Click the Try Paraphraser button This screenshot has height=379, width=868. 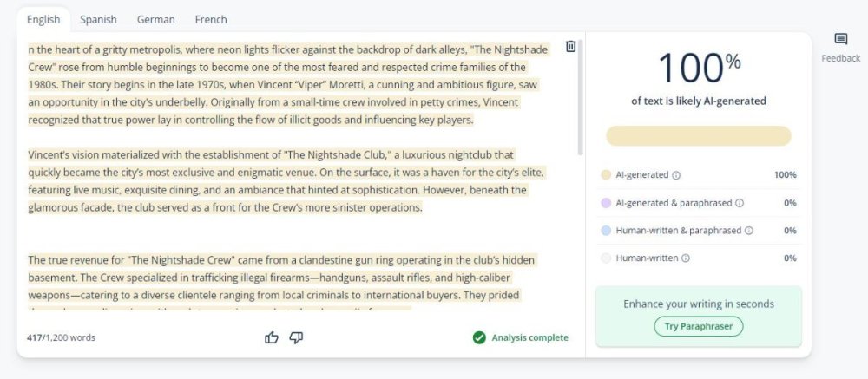point(699,327)
